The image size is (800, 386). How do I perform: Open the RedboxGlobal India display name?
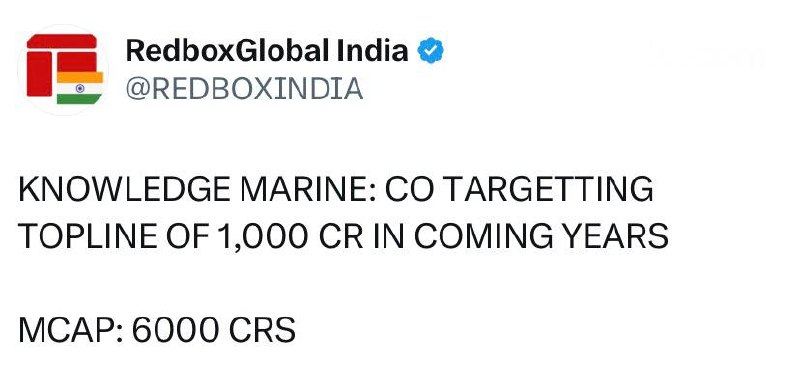(267, 50)
